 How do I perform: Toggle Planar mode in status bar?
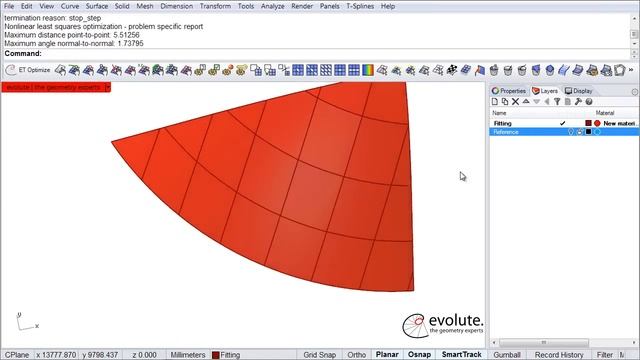(387, 355)
